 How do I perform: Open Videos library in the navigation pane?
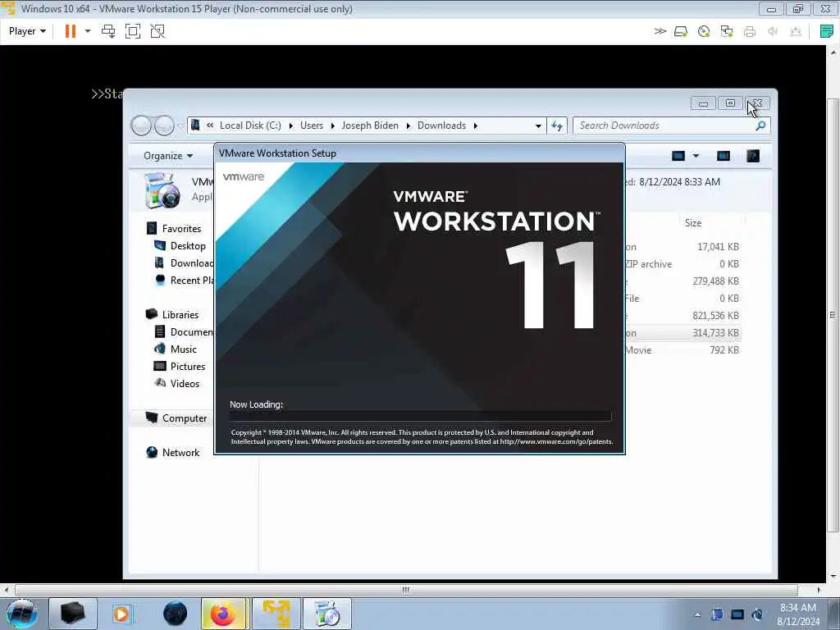[x=185, y=384]
